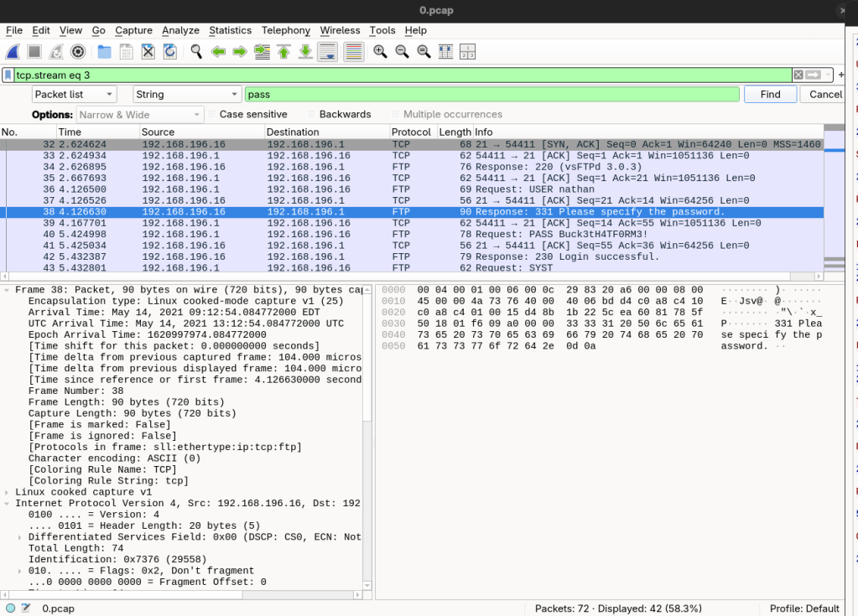Click the display filter bookmark icon

(x=8, y=75)
